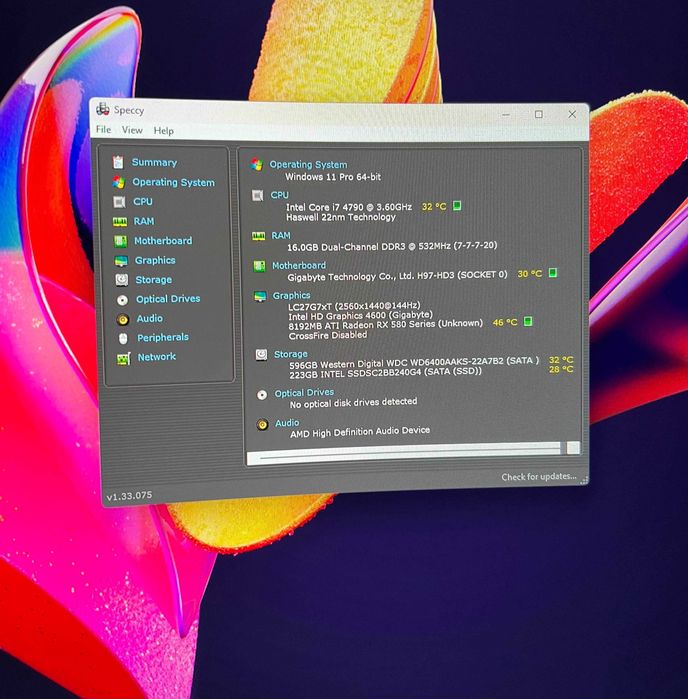Select Storage in the sidebar

(x=154, y=280)
